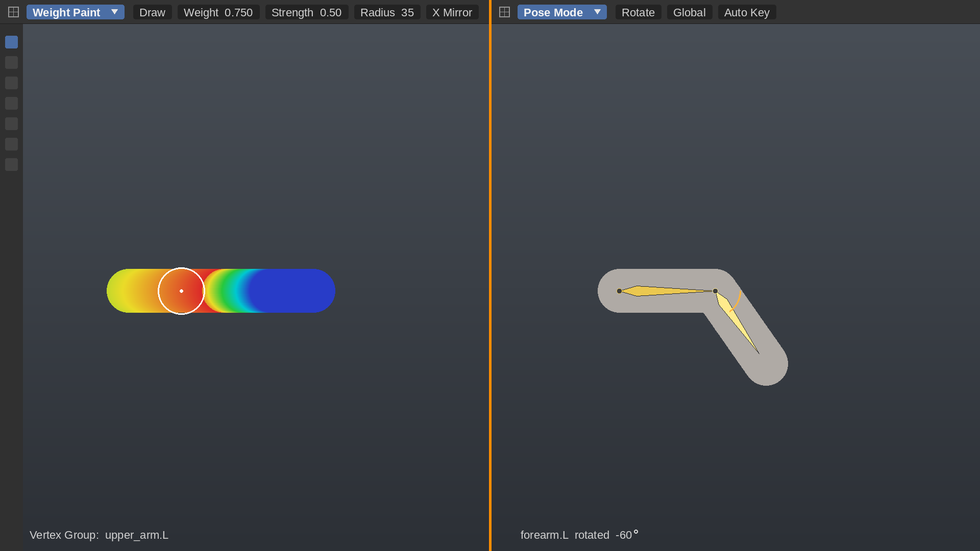Click the Rotate button

638,12
